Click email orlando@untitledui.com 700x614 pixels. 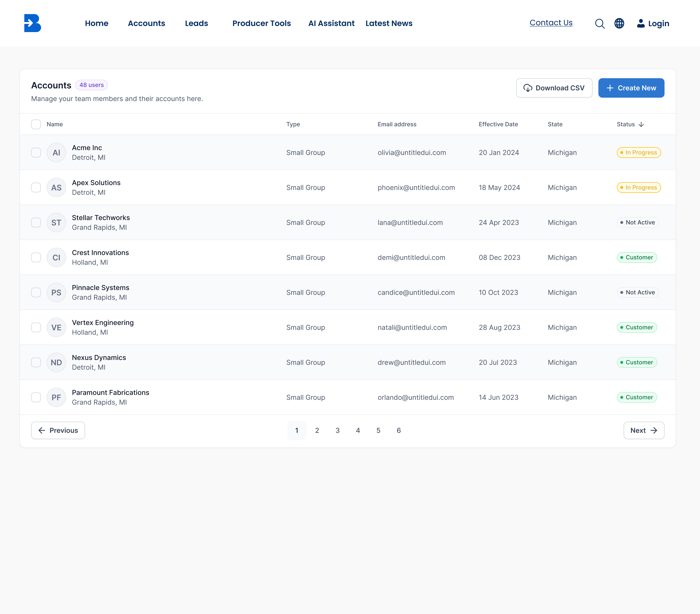(415, 397)
